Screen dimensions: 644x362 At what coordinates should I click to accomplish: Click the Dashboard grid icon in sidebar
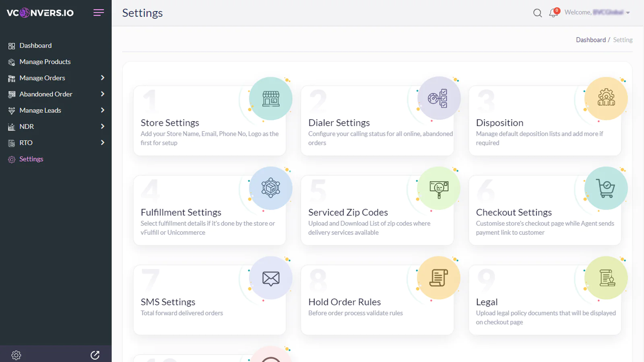tap(12, 46)
